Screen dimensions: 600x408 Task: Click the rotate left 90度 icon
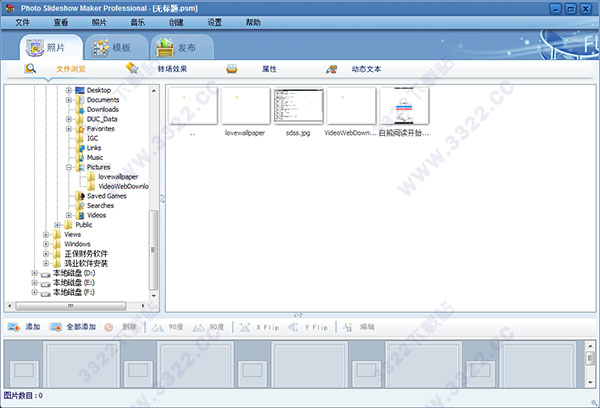(157, 328)
